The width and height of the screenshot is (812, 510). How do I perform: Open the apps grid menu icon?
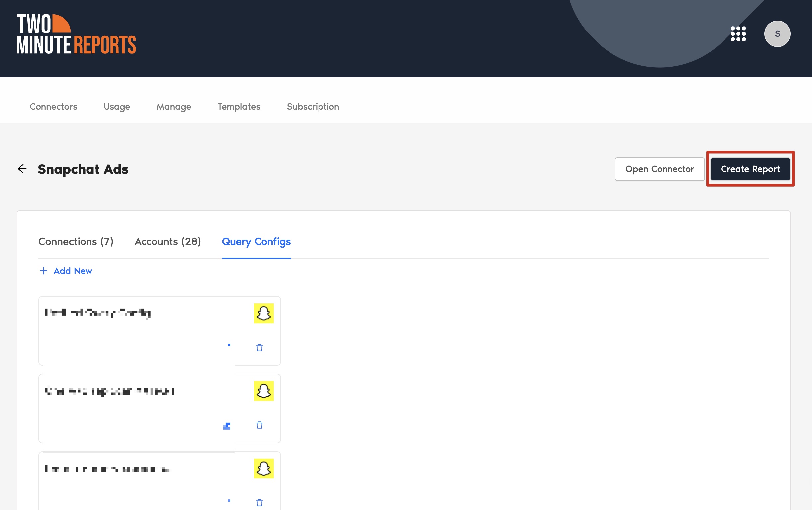[738, 34]
